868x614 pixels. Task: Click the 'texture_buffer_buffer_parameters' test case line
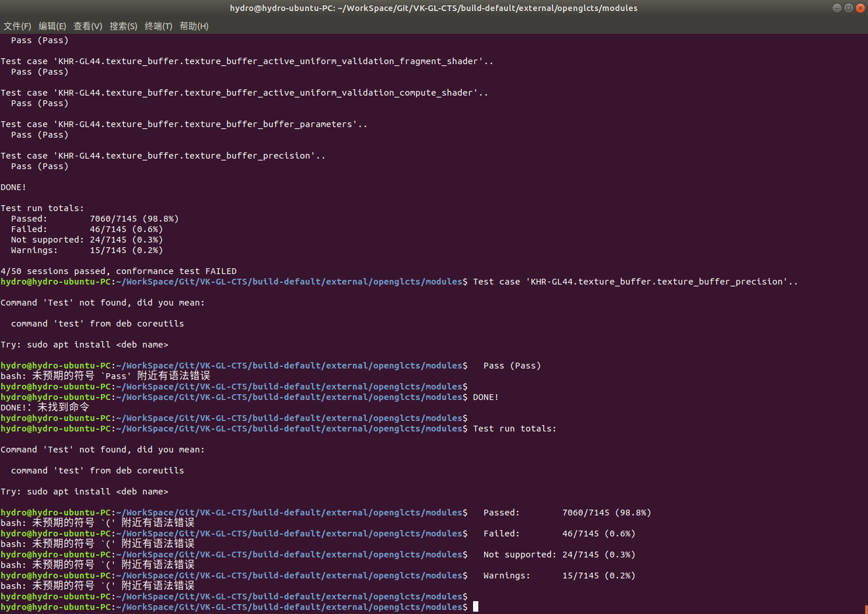pos(184,124)
